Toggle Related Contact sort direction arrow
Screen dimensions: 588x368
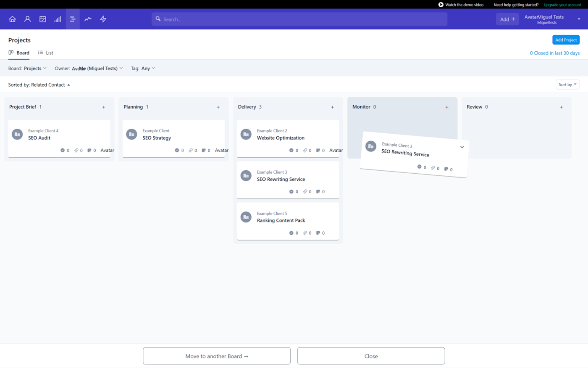68,85
